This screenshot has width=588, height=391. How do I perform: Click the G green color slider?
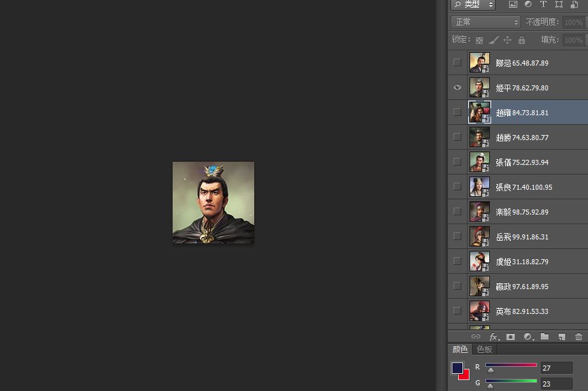pos(511,381)
